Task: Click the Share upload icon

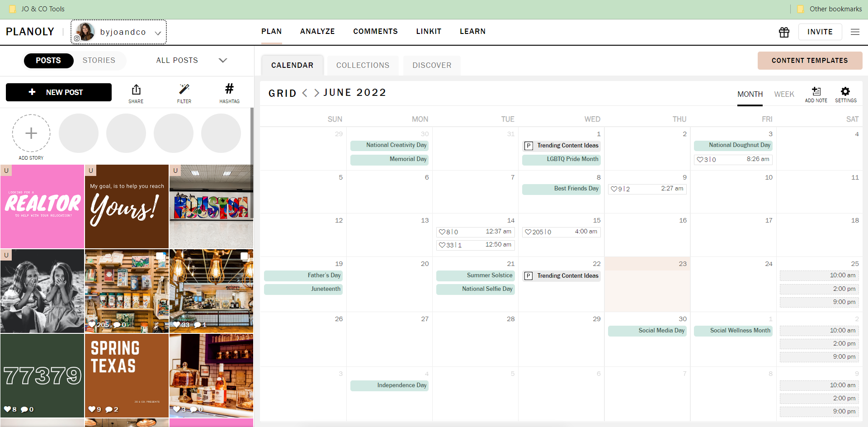Action: click(136, 90)
